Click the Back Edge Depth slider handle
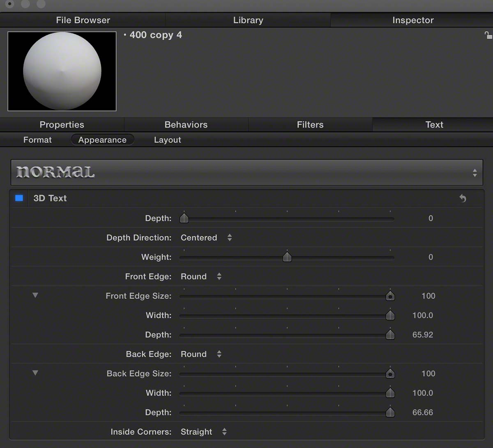Screen dimensions: 493x448 pyautogui.click(x=390, y=412)
